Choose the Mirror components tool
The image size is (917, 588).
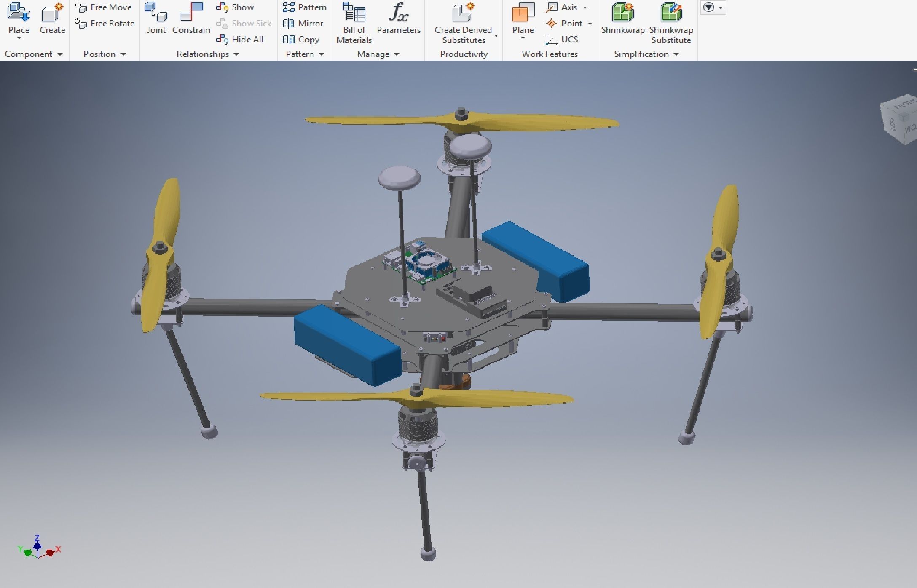click(303, 23)
